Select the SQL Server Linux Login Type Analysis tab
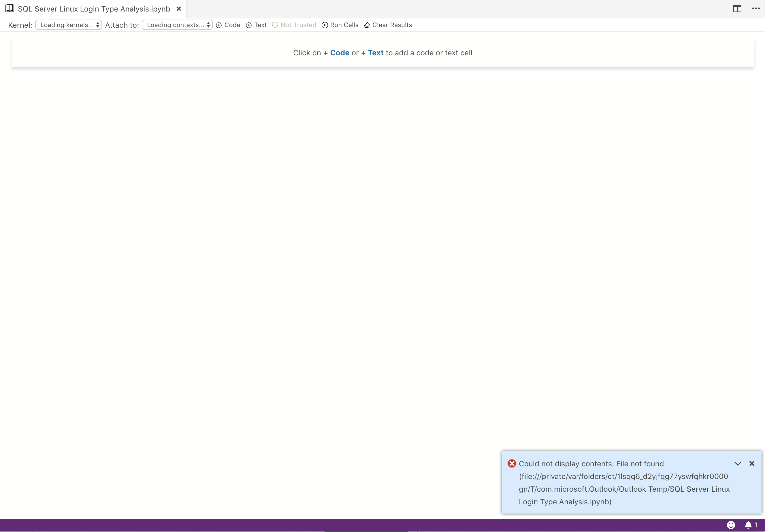The height and width of the screenshot is (532, 765). click(x=93, y=9)
